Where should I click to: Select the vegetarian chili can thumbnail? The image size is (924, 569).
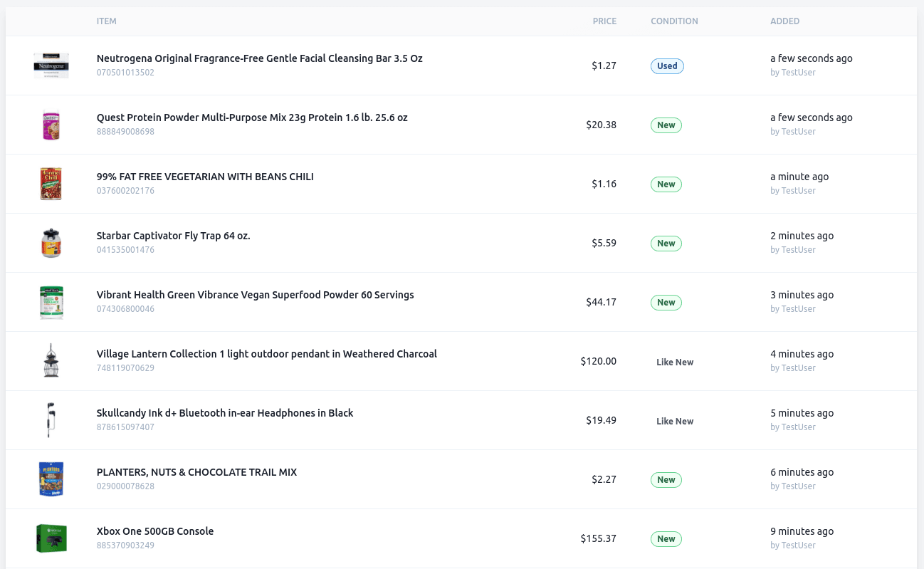click(x=51, y=184)
